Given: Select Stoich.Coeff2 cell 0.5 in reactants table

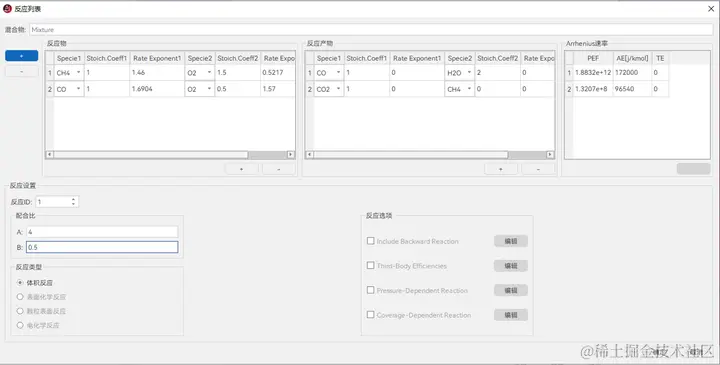Looking at the screenshot, I should coord(237,89).
